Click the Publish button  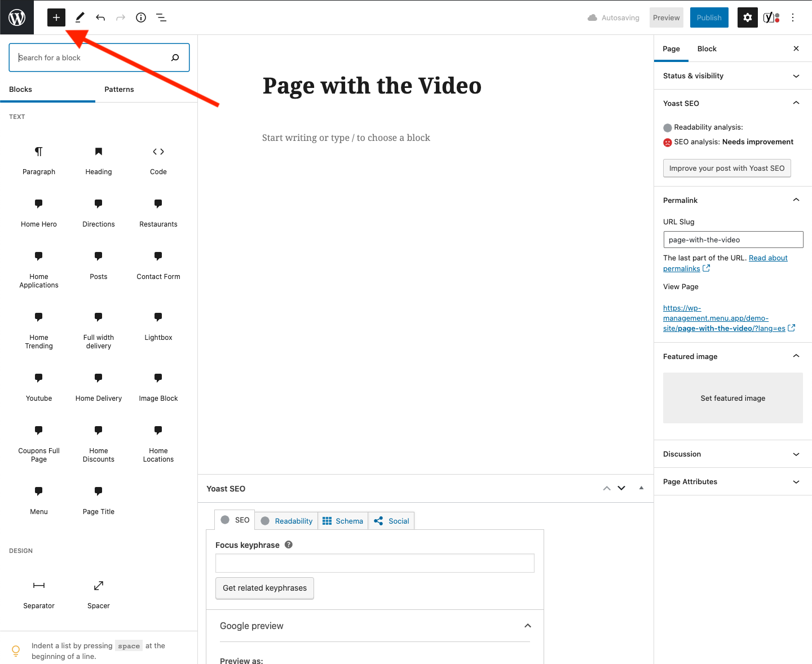(709, 17)
